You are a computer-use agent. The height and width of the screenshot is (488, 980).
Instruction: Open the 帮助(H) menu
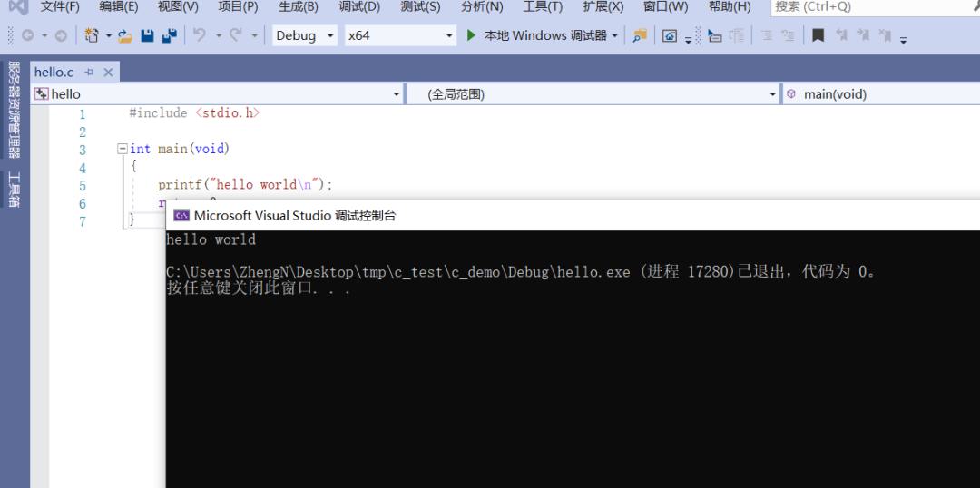730,7
